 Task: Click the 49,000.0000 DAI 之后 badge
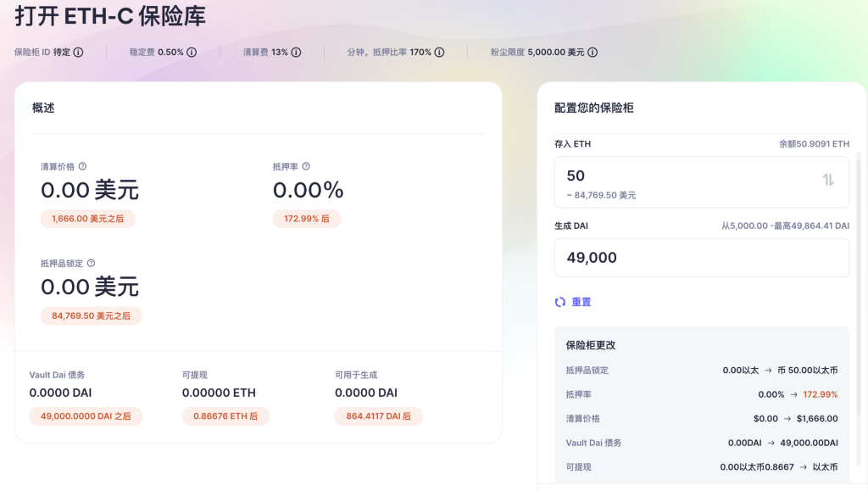click(x=86, y=416)
